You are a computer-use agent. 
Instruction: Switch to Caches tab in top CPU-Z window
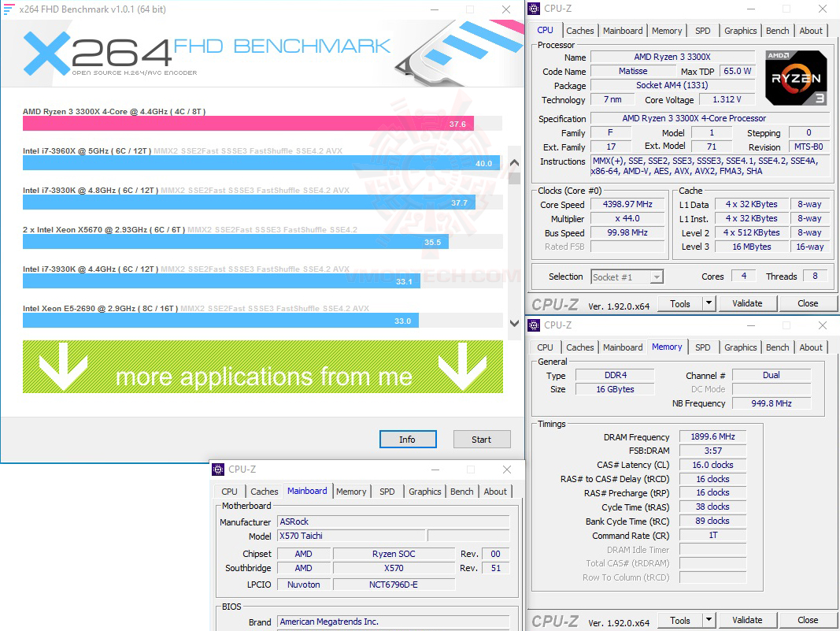(x=579, y=31)
